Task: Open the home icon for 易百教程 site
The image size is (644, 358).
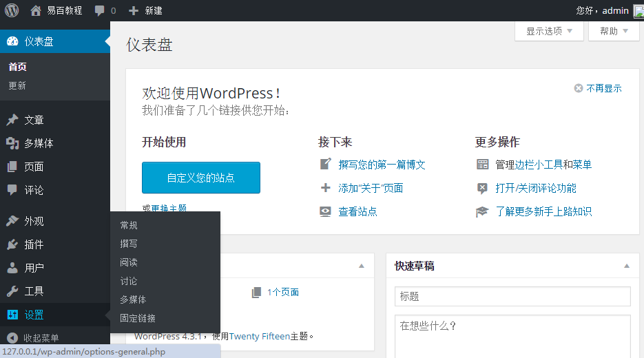Action: pos(36,10)
